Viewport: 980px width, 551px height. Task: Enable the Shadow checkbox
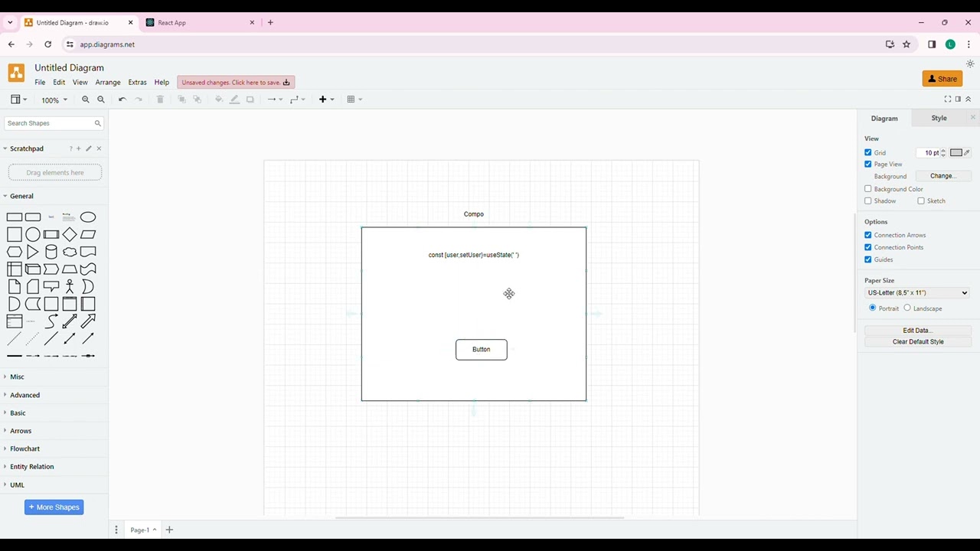868,201
